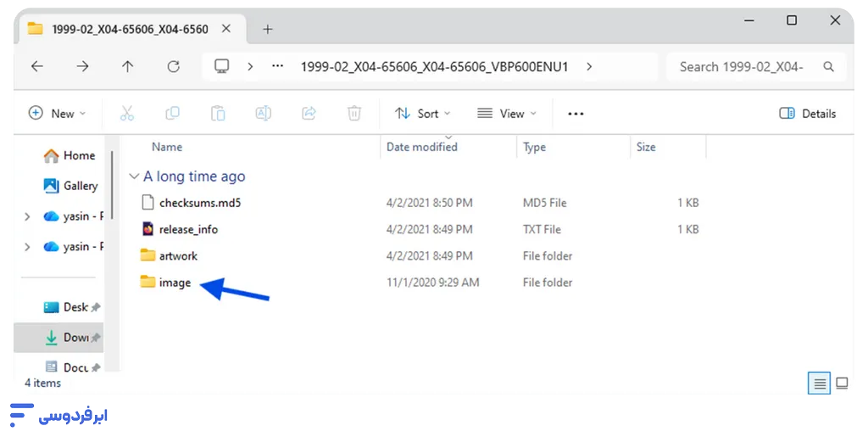Switch to large thumbnails view icon
Image resolution: width=868 pixels, height=437 pixels.
pos(842,383)
